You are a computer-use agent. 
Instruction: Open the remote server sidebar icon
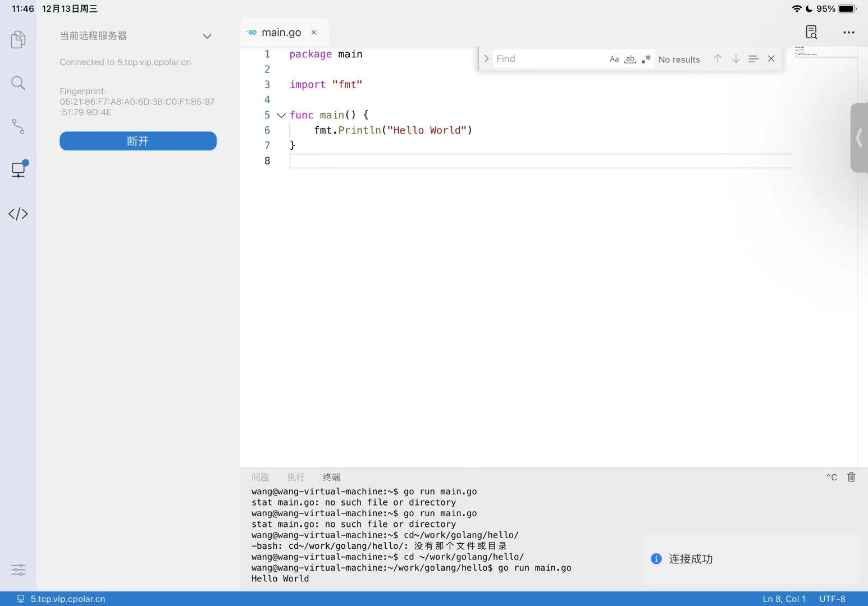click(19, 169)
